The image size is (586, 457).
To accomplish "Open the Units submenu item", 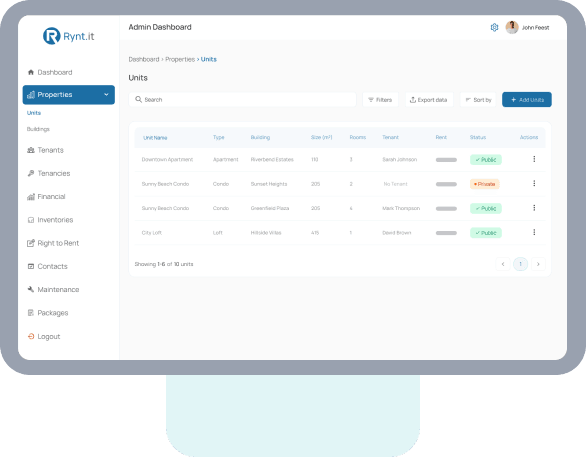I will click(x=34, y=113).
